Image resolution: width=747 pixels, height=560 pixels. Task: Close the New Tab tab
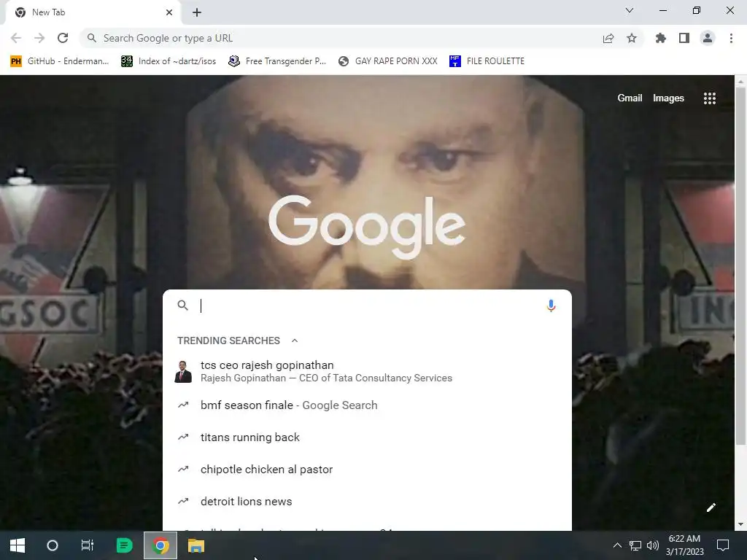pyautogui.click(x=169, y=12)
